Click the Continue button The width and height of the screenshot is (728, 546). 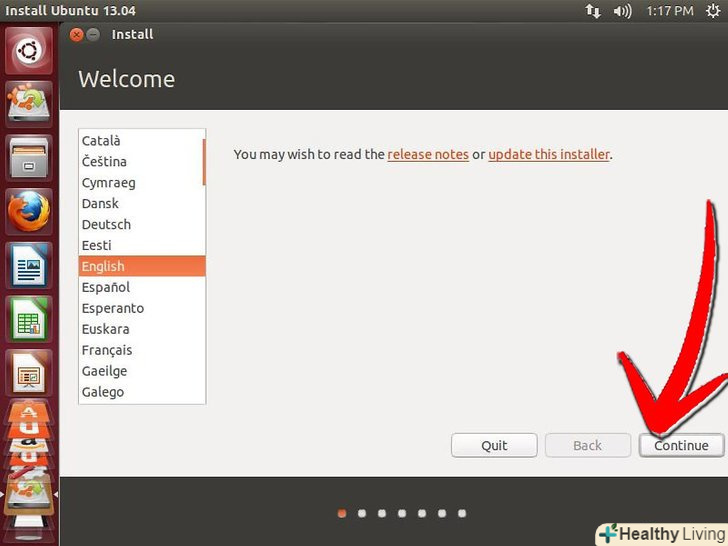681,445
